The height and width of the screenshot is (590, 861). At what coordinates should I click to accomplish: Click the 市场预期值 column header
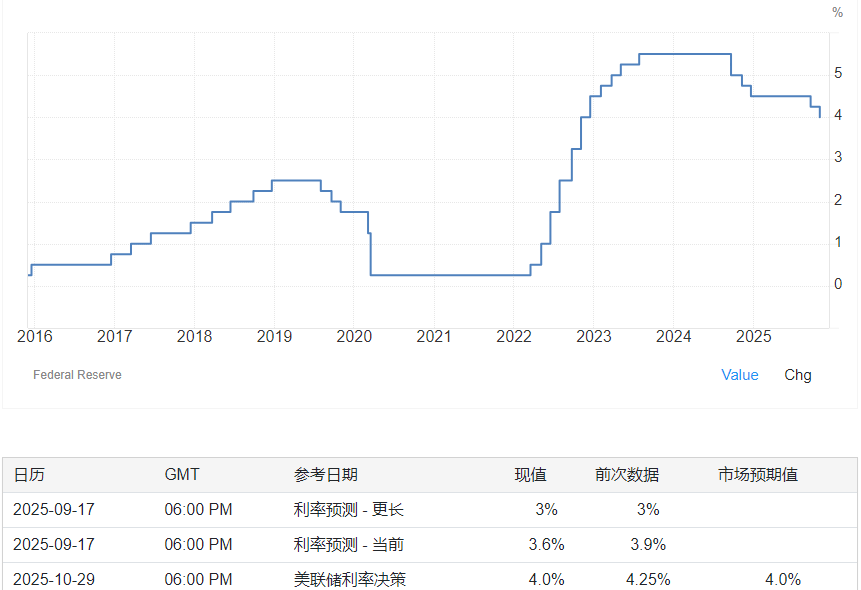click(x=758, y=475)
